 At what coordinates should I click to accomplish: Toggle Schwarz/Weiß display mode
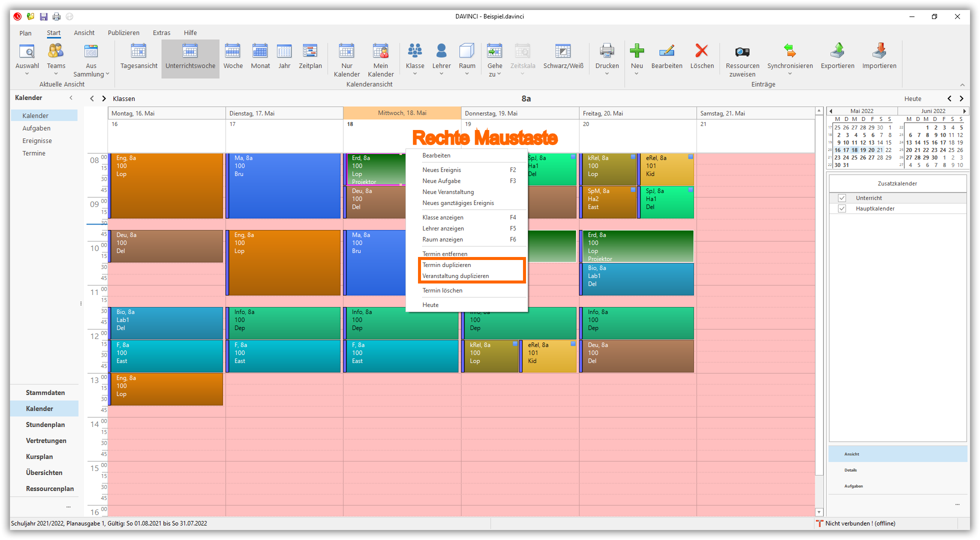click(563, 51)
